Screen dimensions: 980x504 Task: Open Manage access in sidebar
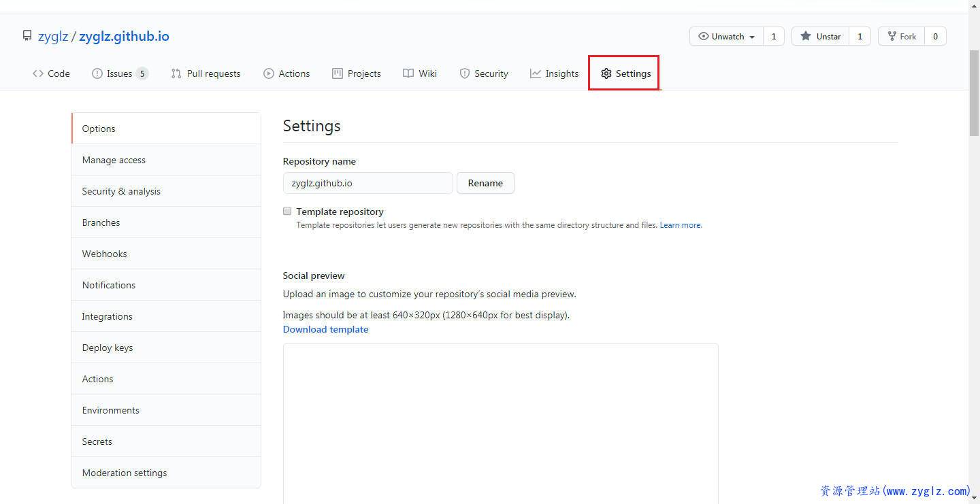(x=166, y=160)
